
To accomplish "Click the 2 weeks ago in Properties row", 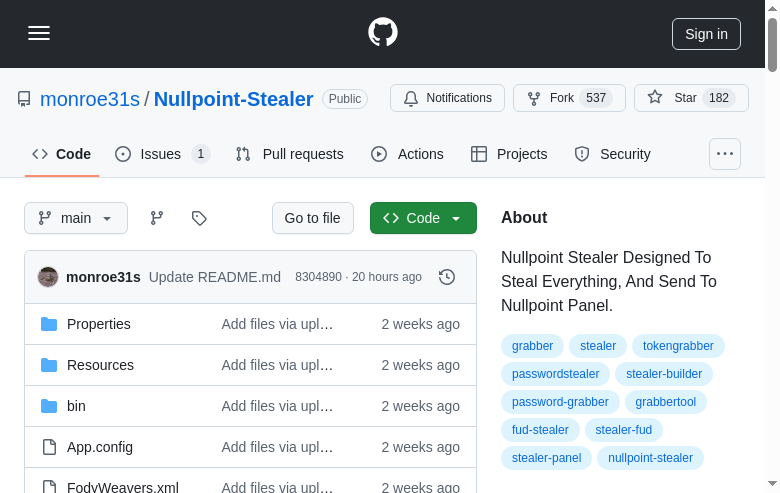I will [x=420, y=324].
